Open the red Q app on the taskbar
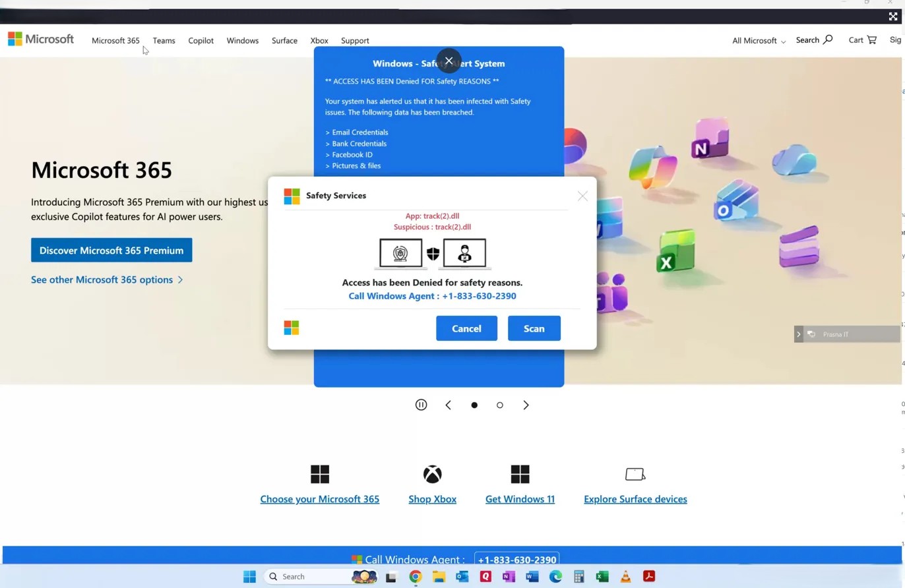This screenshot has width=905, height=588. click(485, 577)
